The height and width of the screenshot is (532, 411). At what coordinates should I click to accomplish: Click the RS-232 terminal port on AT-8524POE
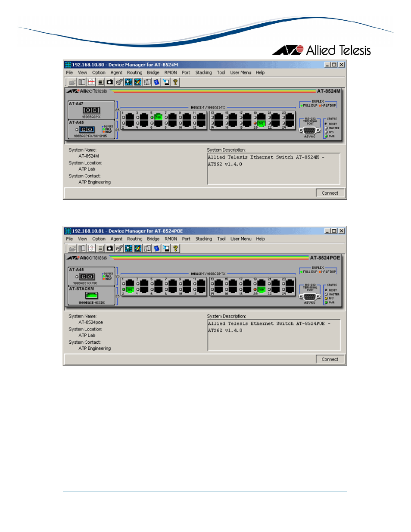click(310, 297)
